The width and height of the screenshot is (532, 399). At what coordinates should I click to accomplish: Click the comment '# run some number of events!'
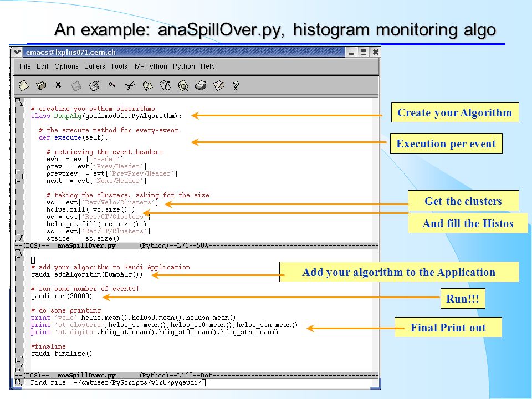[85, 289]
